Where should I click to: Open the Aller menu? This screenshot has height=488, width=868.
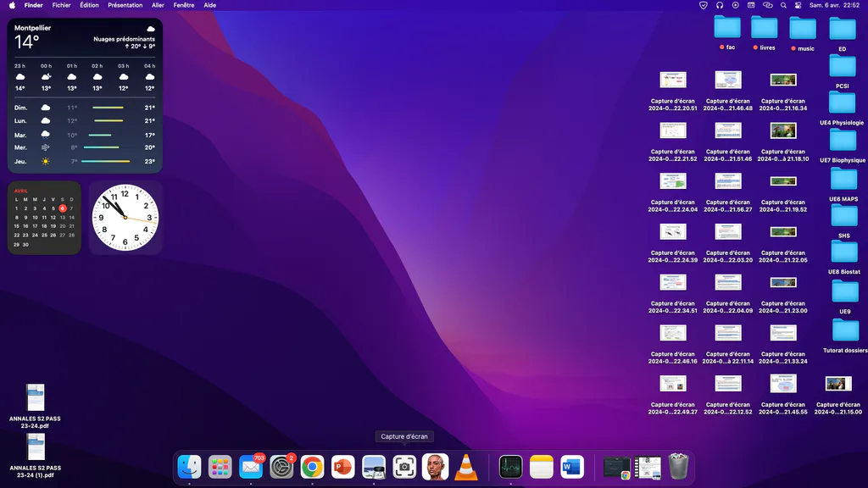click(x=158, y=6)
